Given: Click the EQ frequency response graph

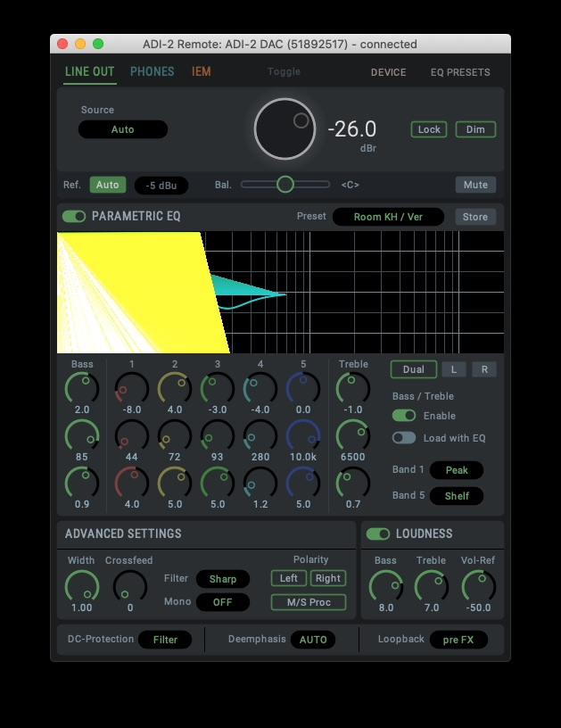Looking at the screenshot, I should click(280, 293).
